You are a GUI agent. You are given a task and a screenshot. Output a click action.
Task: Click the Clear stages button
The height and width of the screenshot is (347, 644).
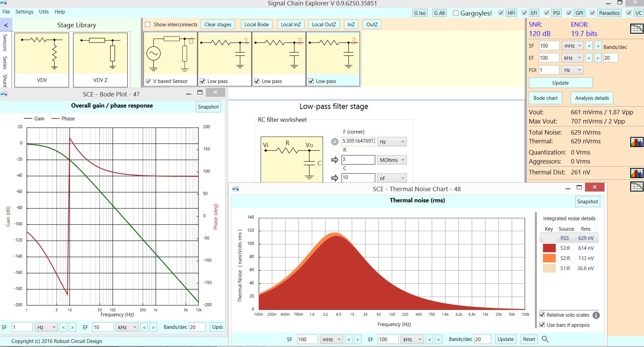point(218,25)
